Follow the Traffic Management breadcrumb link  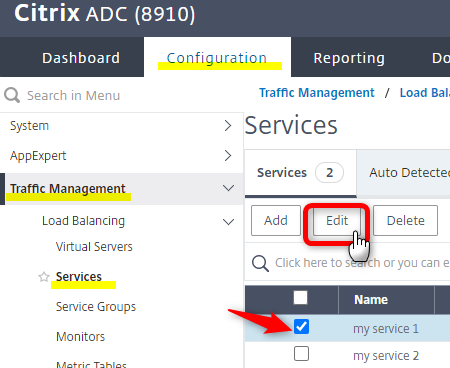point(317,93)
